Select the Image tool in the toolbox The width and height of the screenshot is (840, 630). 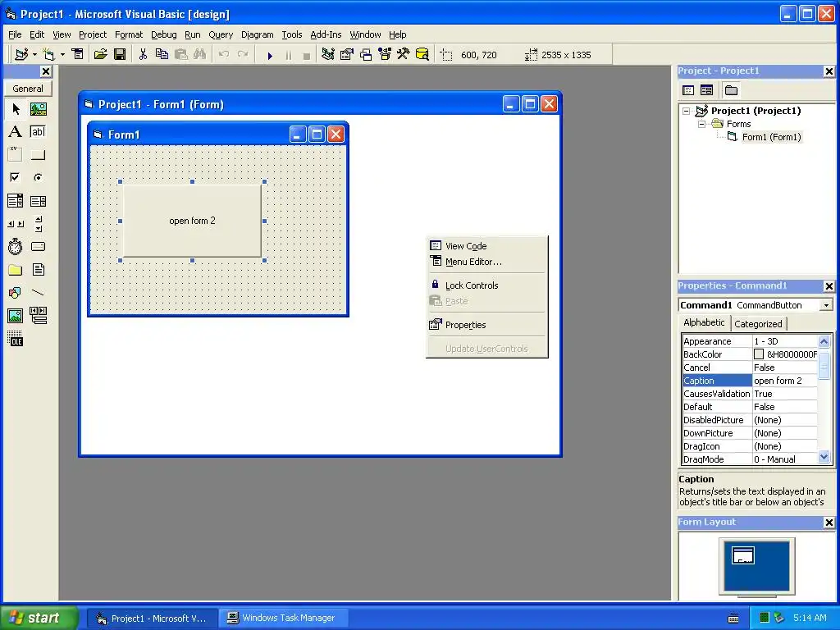[x=16, y=316]
